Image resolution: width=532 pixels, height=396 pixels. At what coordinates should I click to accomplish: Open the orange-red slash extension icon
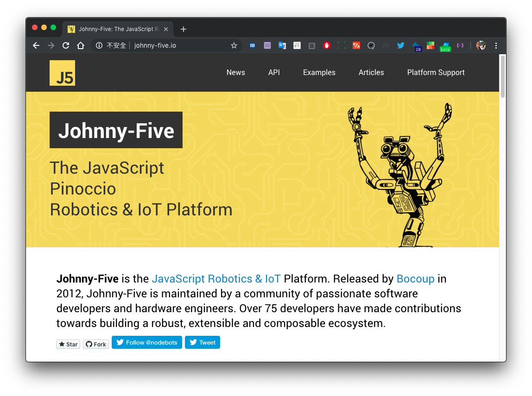356,45
